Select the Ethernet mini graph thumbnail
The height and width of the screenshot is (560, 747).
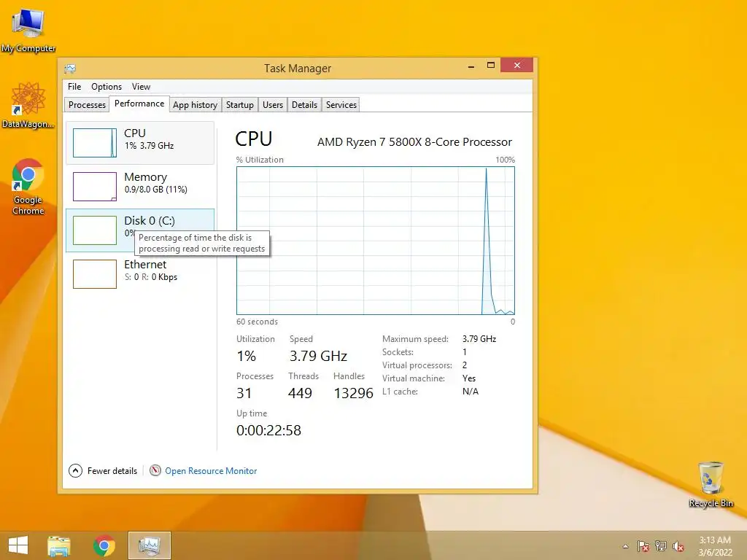click(94, 274)
